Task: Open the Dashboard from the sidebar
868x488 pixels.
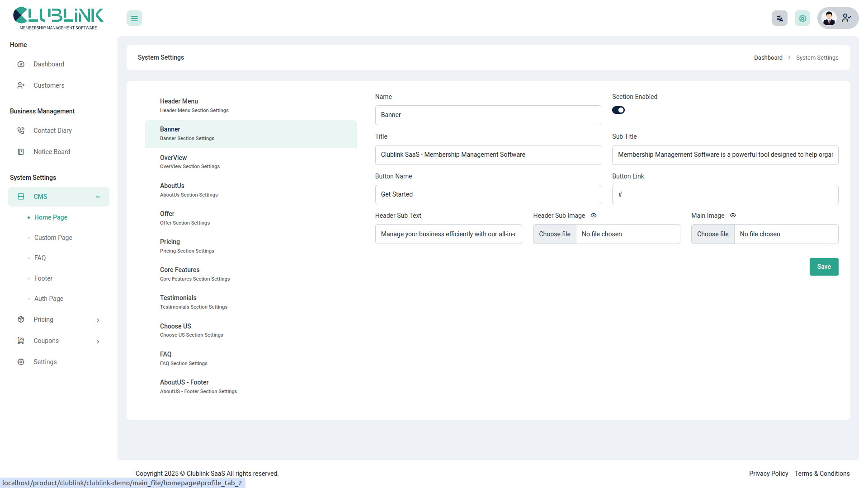Action: point(21,64)
